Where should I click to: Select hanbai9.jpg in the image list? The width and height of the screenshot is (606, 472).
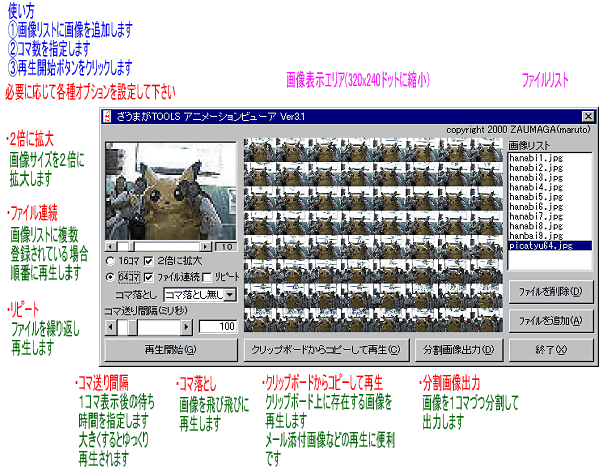(550, 235)
